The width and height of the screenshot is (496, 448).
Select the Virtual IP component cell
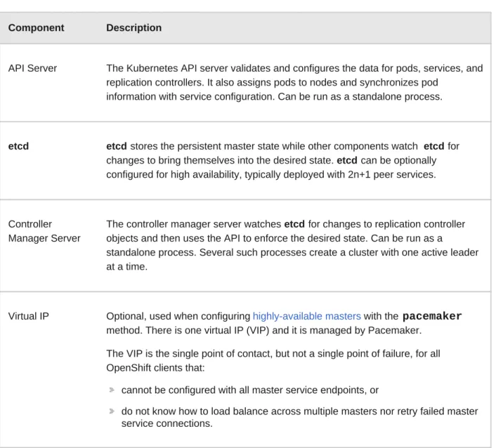point(29,316)
